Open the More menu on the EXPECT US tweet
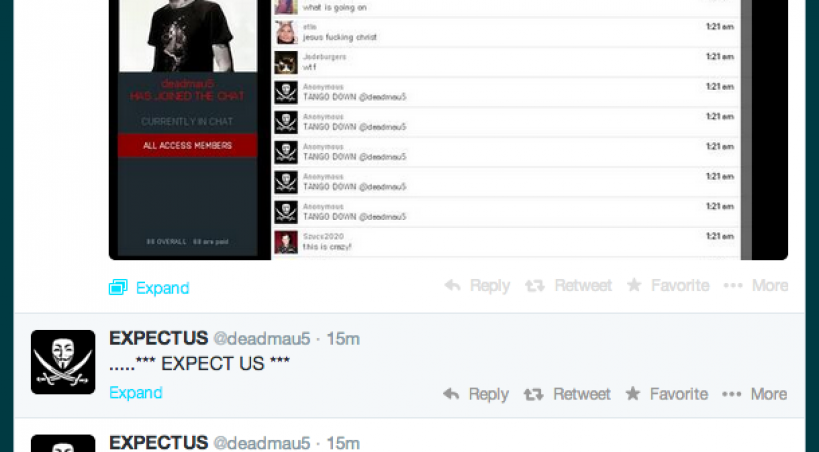The width and height of the screenshot is (819, 452). coord(754,394)
